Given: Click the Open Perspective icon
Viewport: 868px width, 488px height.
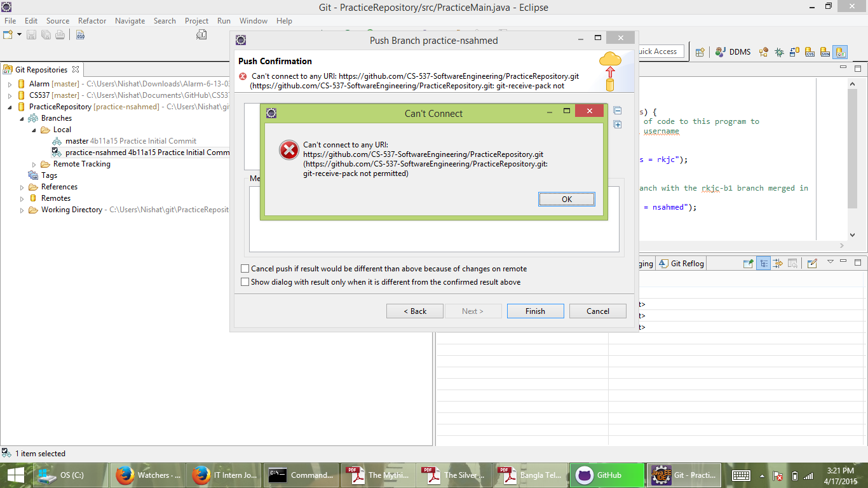Looking at the screenshot, I should [700, 52].
